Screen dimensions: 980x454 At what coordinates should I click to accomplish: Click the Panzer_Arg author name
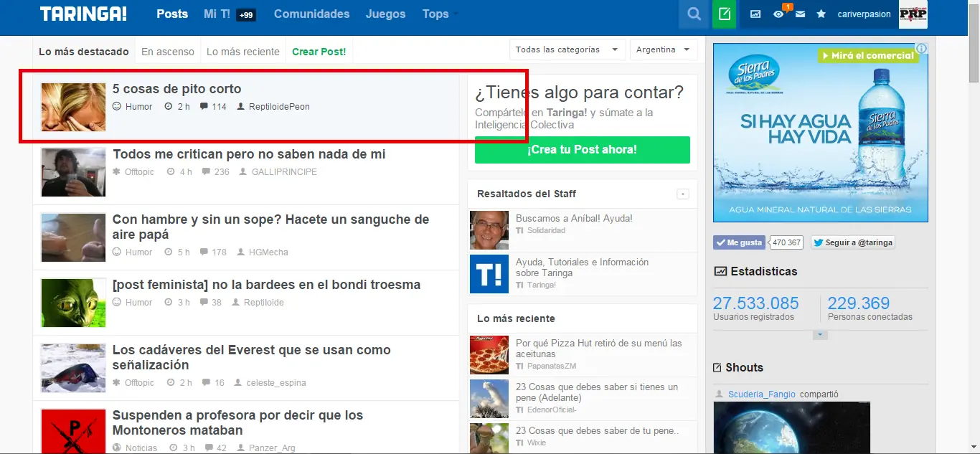click(x=272, y=448)
